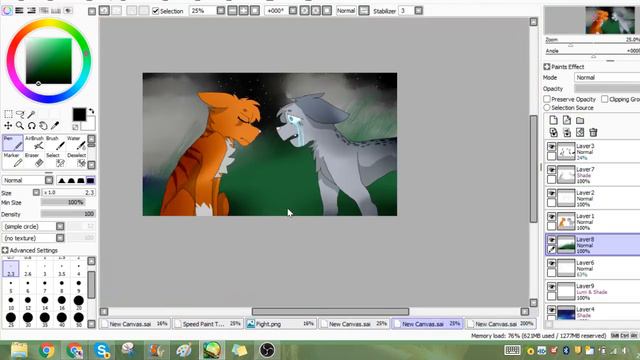This screenshot has width=640, height=360.
Task: Open the rotation angle +000° dropdown
Action: pyautogui.click(x=293, y=11)
